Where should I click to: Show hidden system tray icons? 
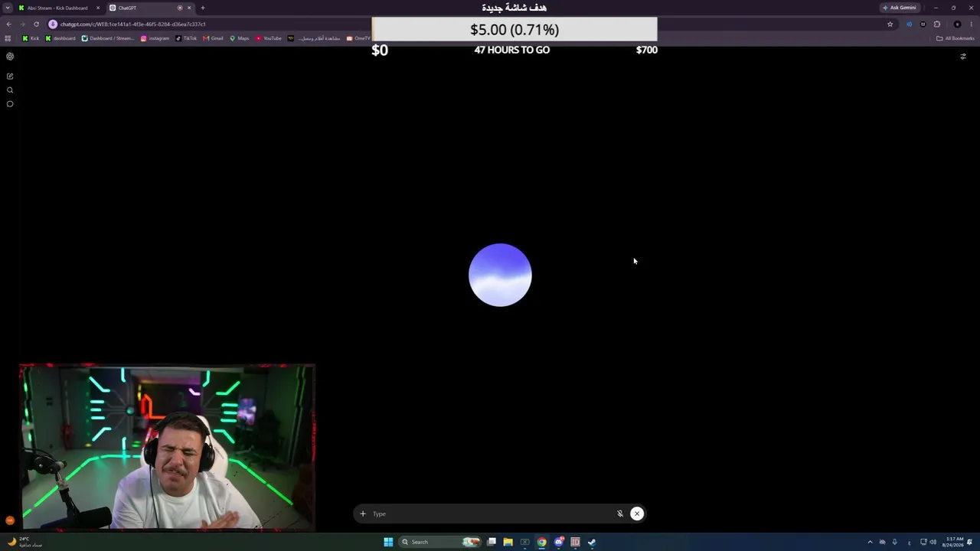coord(870,542)
